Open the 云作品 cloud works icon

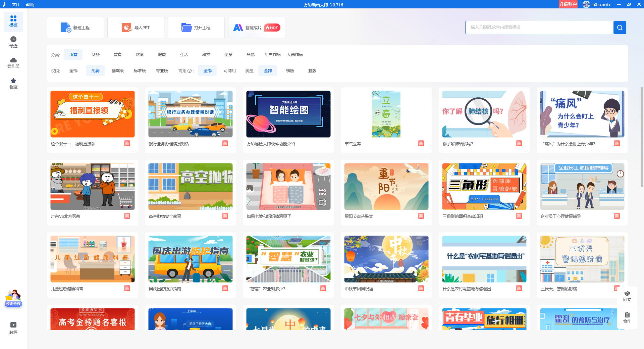tap(13, 63)
